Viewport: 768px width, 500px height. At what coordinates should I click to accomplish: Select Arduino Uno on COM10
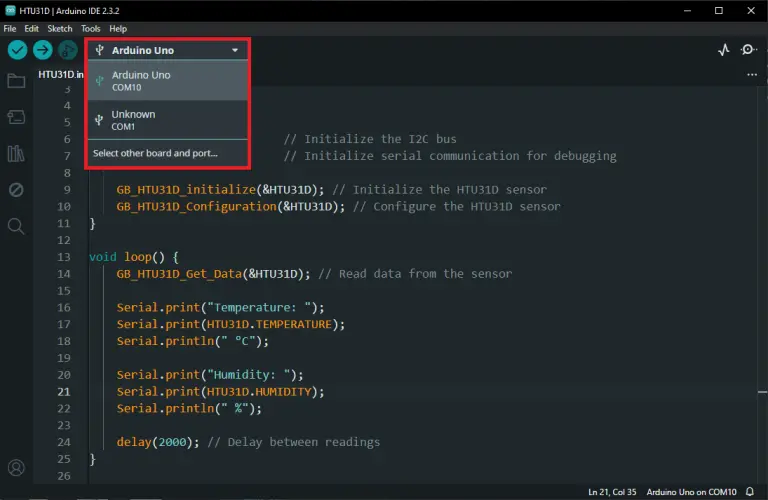[168, 81]
